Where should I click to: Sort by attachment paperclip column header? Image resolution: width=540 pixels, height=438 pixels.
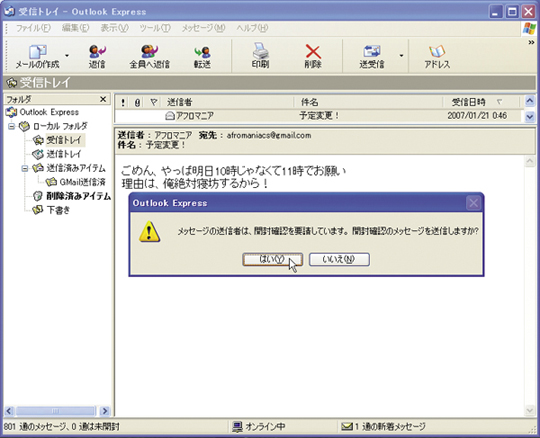137,102
